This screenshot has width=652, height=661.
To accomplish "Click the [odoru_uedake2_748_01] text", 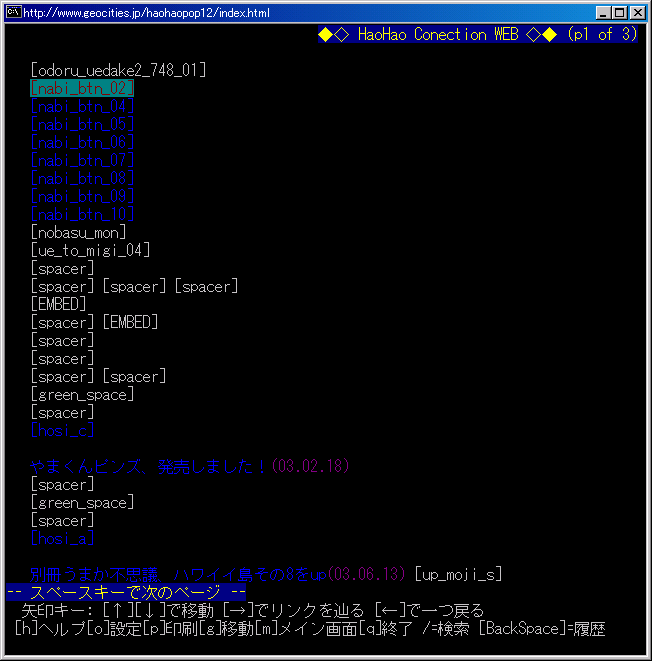I will tap(118, 70).
